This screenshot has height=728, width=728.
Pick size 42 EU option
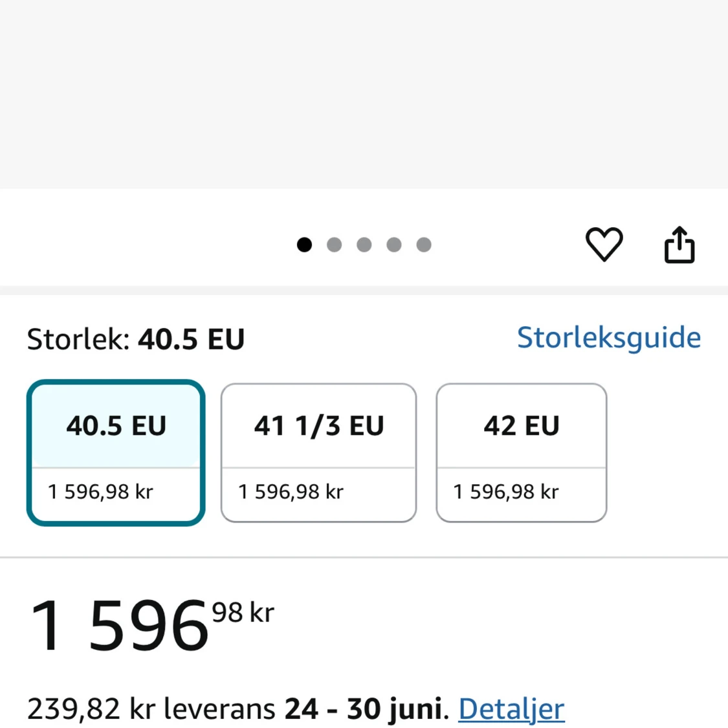(x=521, y=426)
